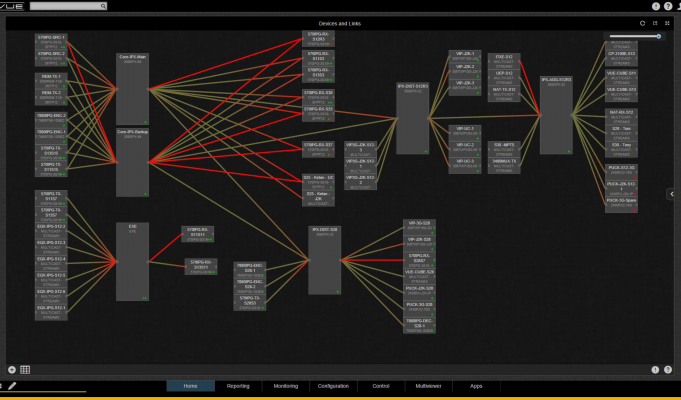Select the EQX-IPG-S12-4 node
The height and width of the screenshot is (400, 681).
pyautogui.click(x=51, y=263)
